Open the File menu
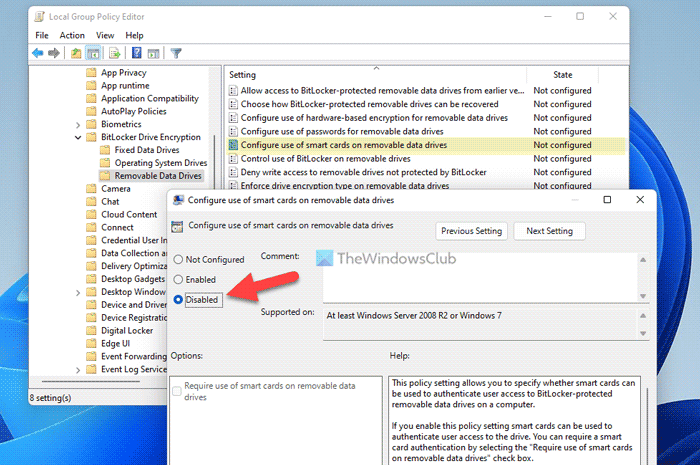The width and height of the screenshot is (700, 465). [42, 35]
